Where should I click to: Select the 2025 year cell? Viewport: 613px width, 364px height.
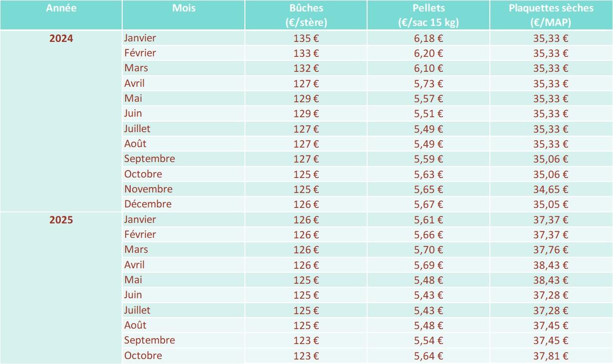[61, 220]
